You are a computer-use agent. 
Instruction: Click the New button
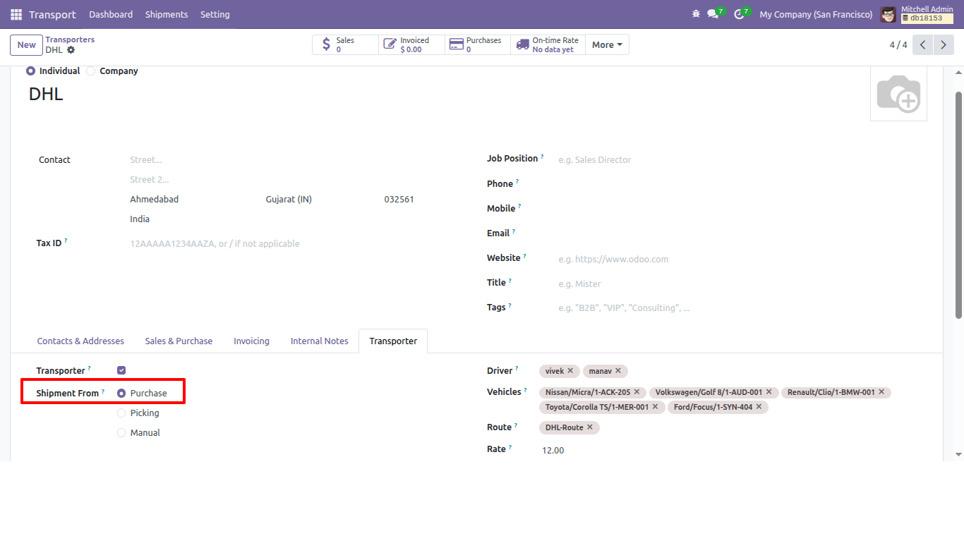[x=26, y=44]
